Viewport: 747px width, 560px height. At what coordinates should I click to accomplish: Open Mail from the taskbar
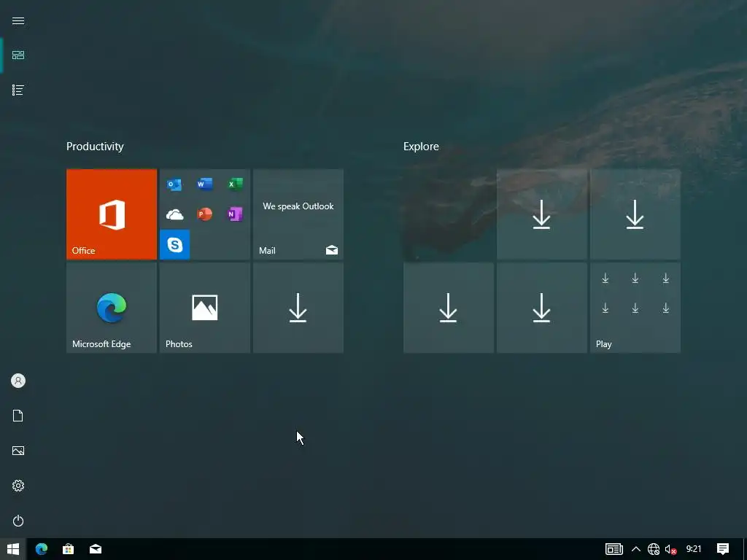coord(96,549)
